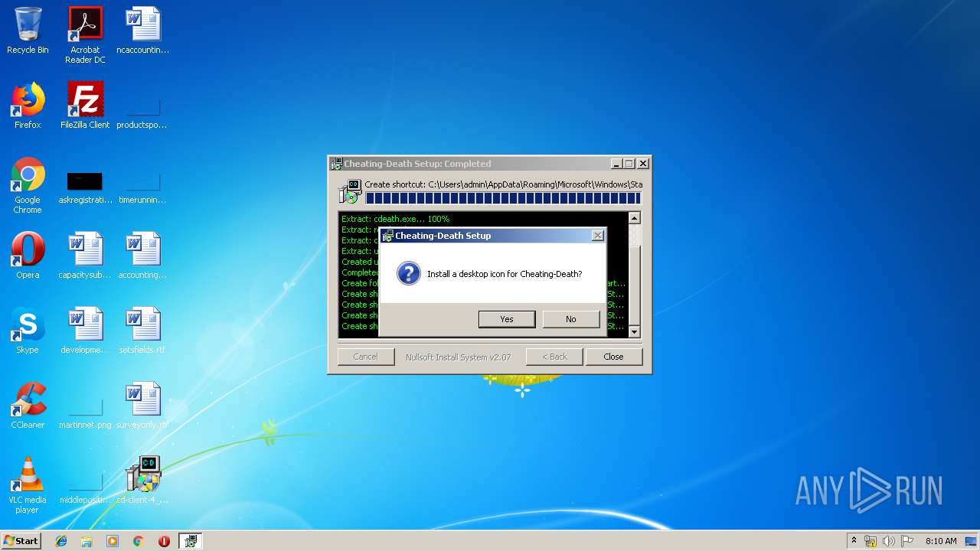Click the disabled Cancel button in installer

(x=366, y=357)
